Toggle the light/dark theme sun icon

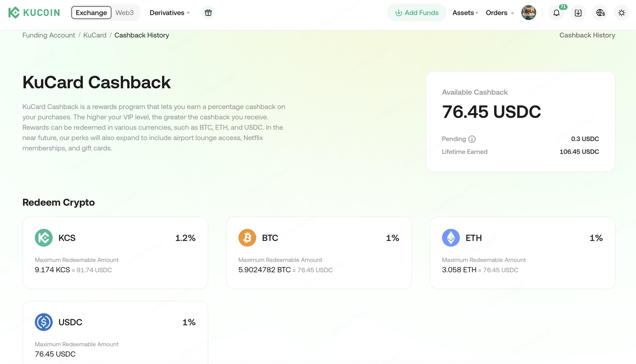pyautogui.click(x=622, y=13)
